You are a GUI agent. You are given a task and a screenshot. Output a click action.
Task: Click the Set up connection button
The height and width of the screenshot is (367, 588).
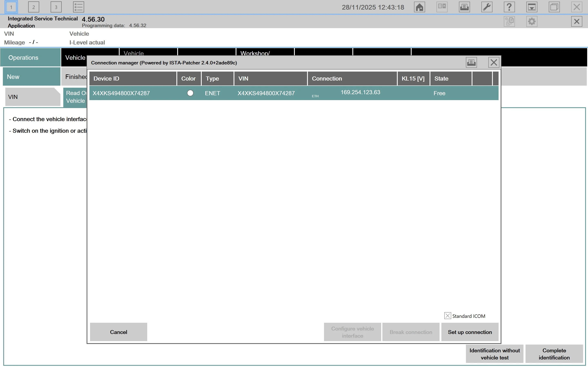pos(470,332)
